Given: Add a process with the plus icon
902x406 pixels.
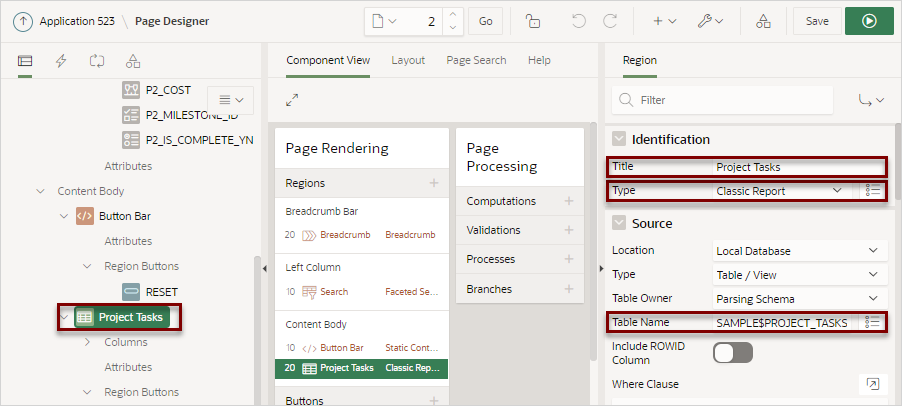Looking at the screenshot, I should pyautogui.click(x=569, y=259).
